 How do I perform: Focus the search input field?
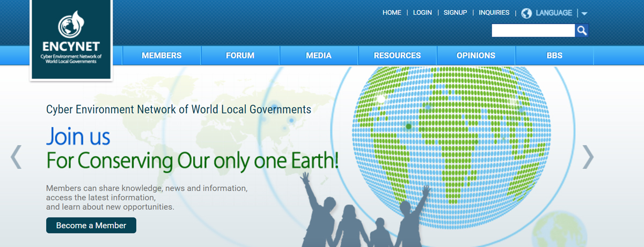533,30
